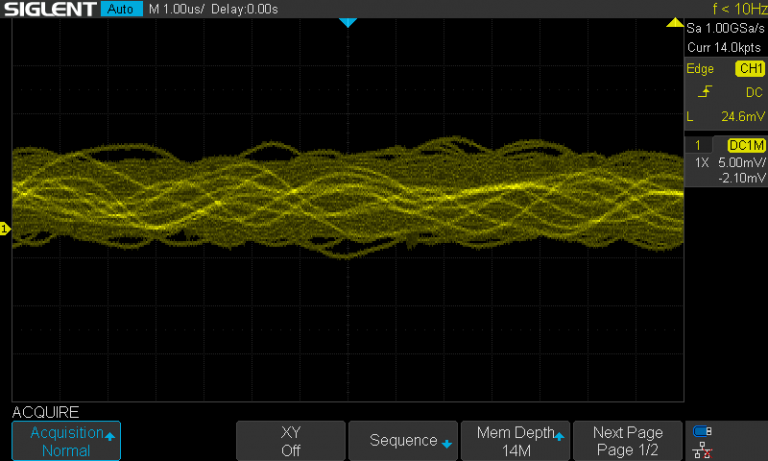Viewport: 768px width, 461px height.
Task: Open the Mem Depth 14M selector
Action: pos(515,441)
